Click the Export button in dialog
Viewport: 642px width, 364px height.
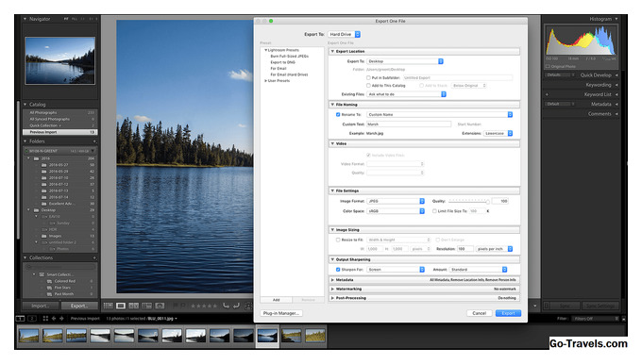point(508,313)
